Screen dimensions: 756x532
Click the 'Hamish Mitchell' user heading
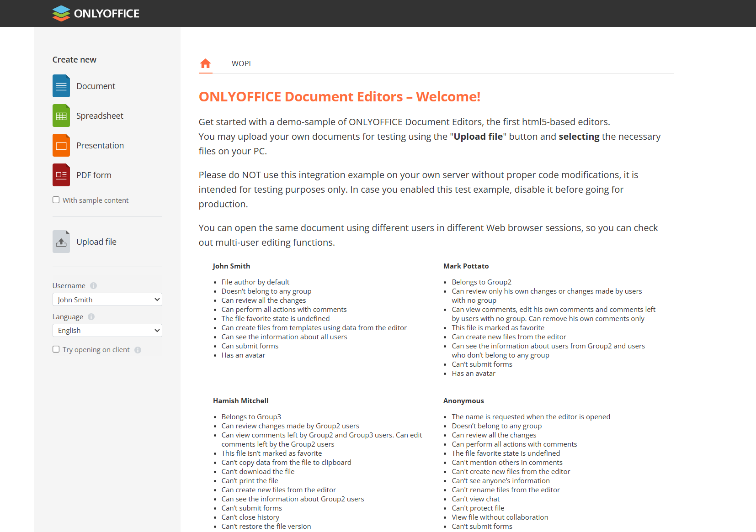pos(240,400)
